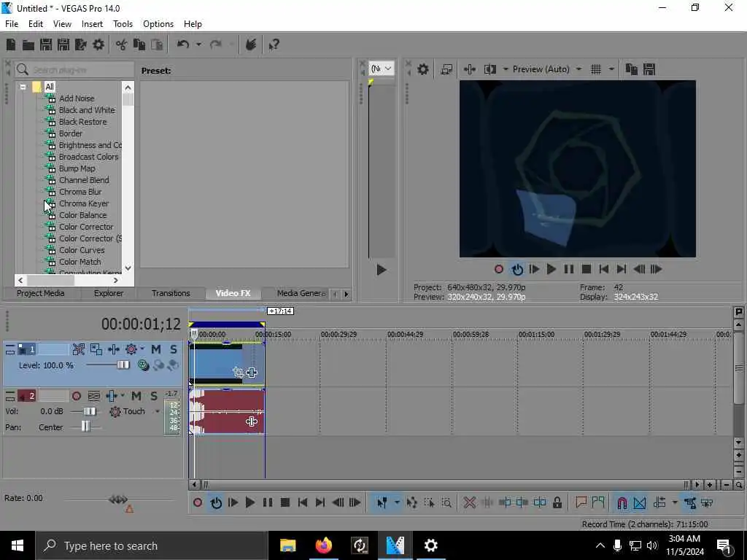
Task: Click the Render As icon in main toolbar
Action: coord(81,44)
